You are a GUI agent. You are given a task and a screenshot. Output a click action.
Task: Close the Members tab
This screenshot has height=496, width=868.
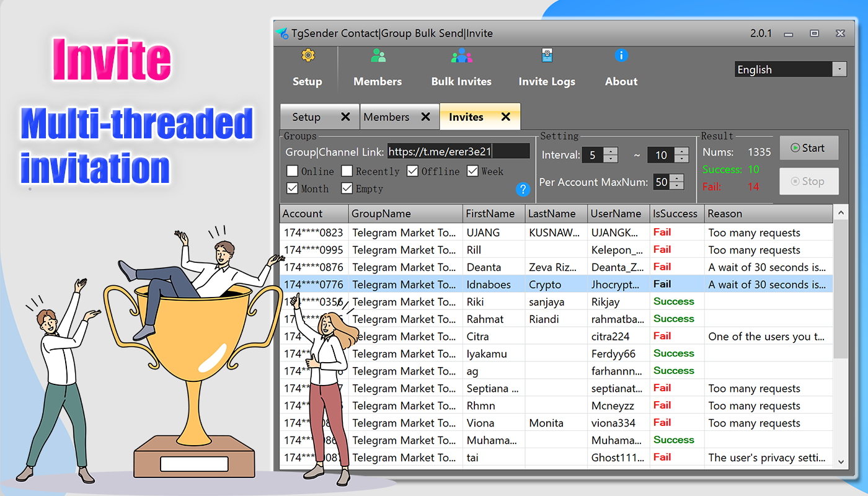coord(425,117)
